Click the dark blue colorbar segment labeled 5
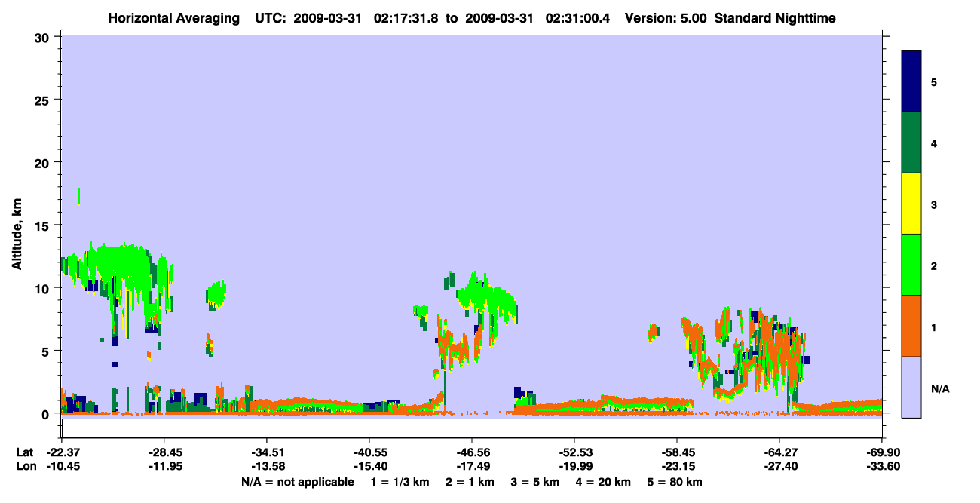Screen dimensions: 980x503 [911, 81]
